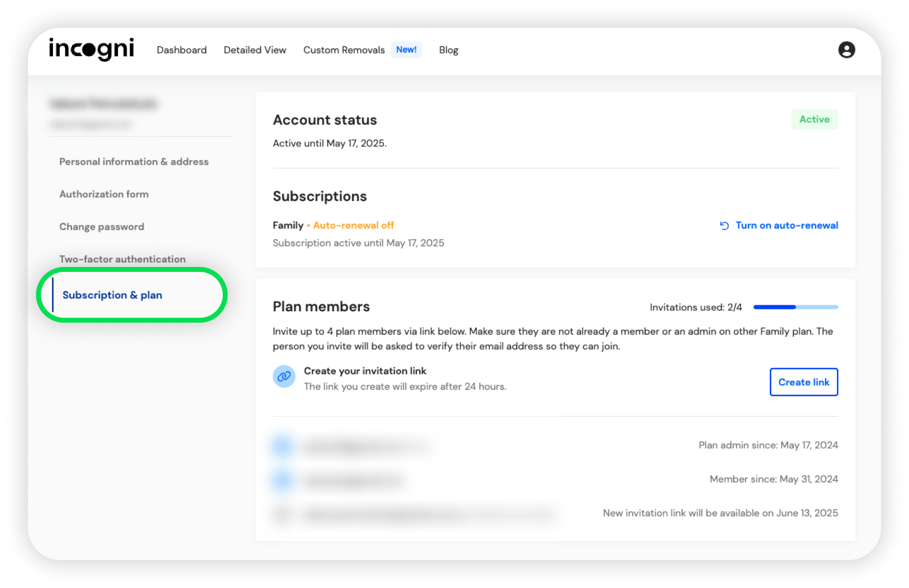Open the user profile avatar menu
909x588 pixels.
(846, 50)
